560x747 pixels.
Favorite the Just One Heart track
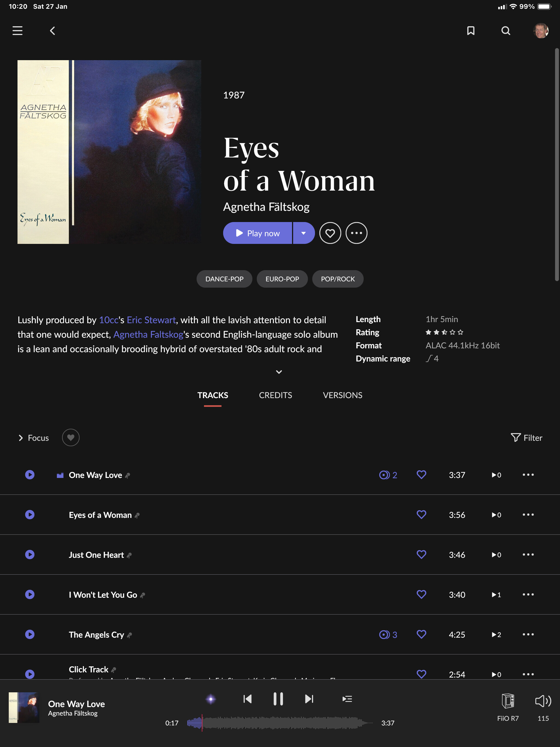(x=421, y=555)
